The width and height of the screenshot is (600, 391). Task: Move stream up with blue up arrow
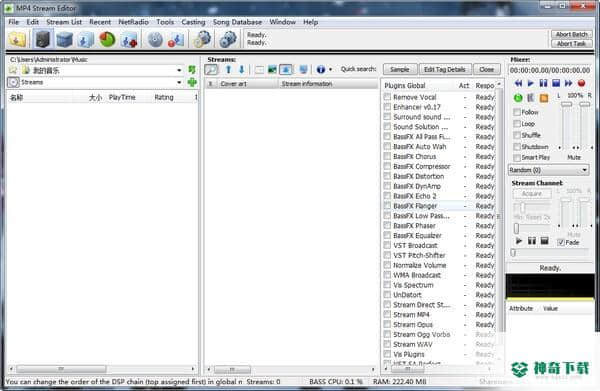pyautogui.click(x=228, y=69)
